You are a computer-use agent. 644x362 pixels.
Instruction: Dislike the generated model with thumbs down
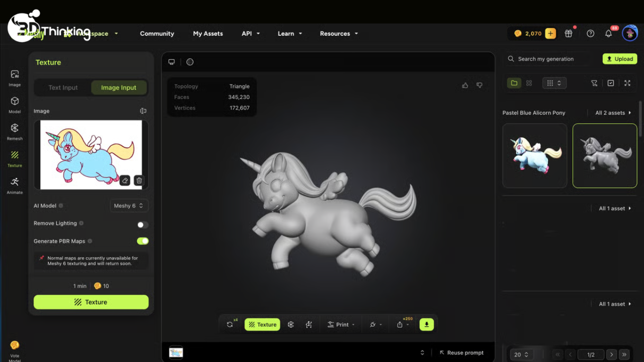click(x=479, y=85)
